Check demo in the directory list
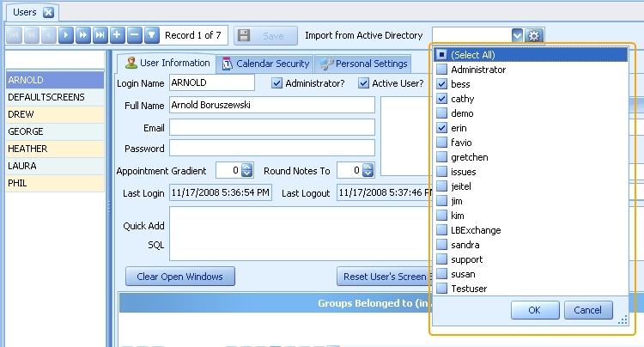Viewport: 644px width, 347px height. [x=441, y=113]
